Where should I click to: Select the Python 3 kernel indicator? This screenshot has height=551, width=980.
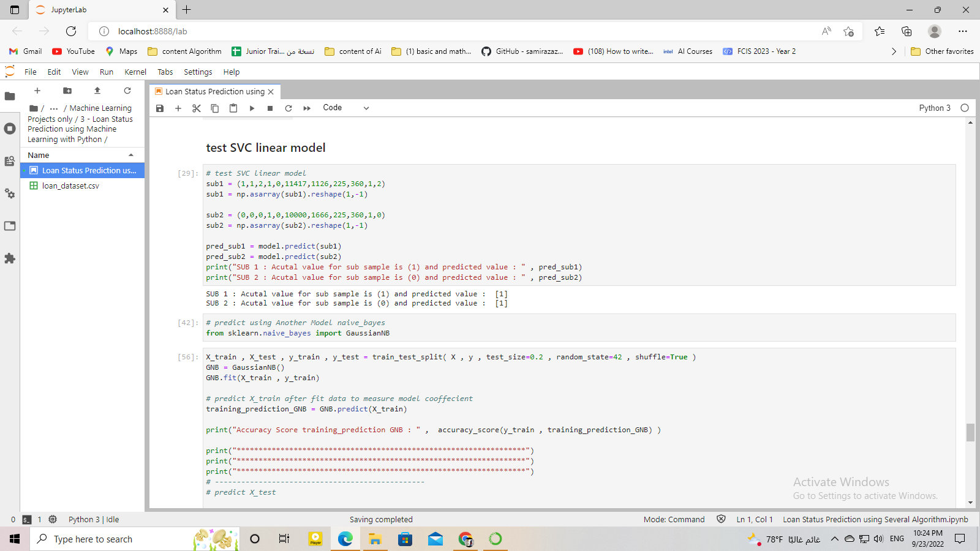pos(935,108)
